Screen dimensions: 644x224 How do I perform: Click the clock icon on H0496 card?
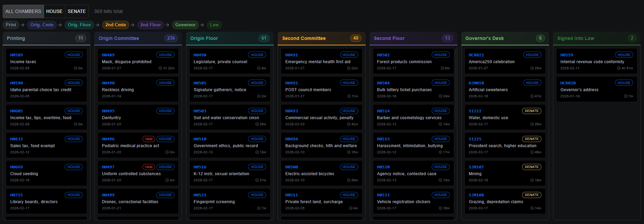tap(167, 152)
